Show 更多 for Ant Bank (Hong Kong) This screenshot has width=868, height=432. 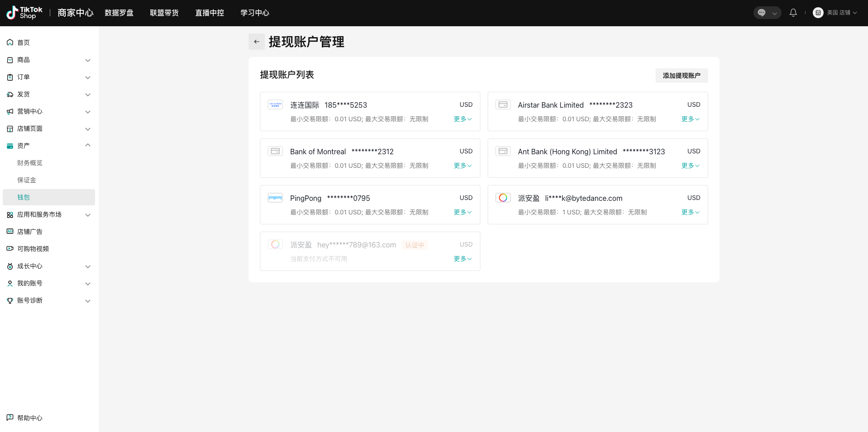pos(691,166)
